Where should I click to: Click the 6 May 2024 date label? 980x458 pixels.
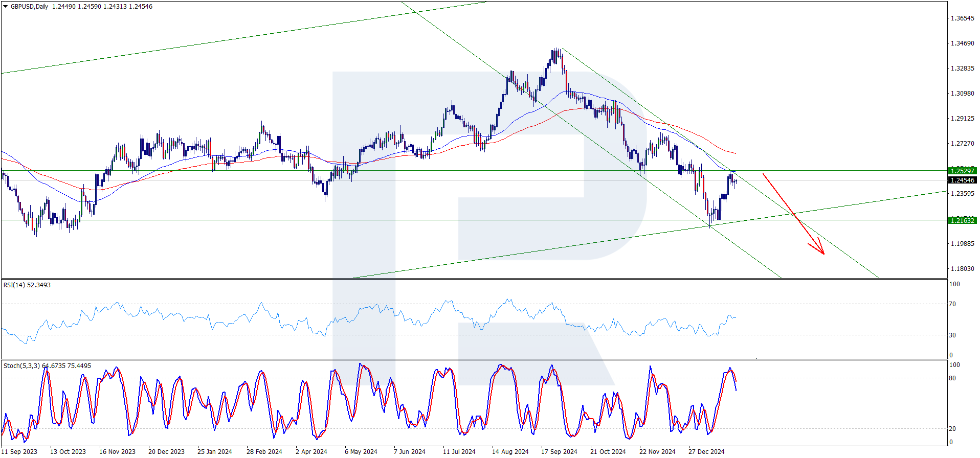361,452
